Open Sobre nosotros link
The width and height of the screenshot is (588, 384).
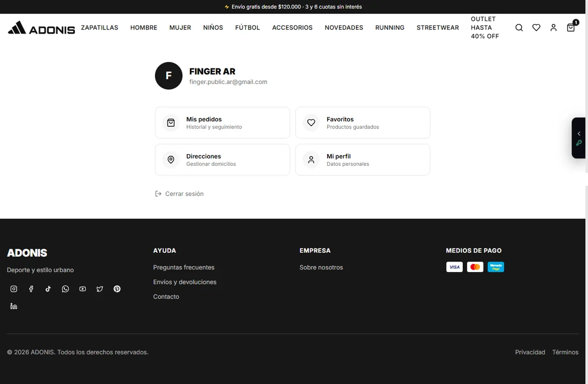tap(321, 267)
